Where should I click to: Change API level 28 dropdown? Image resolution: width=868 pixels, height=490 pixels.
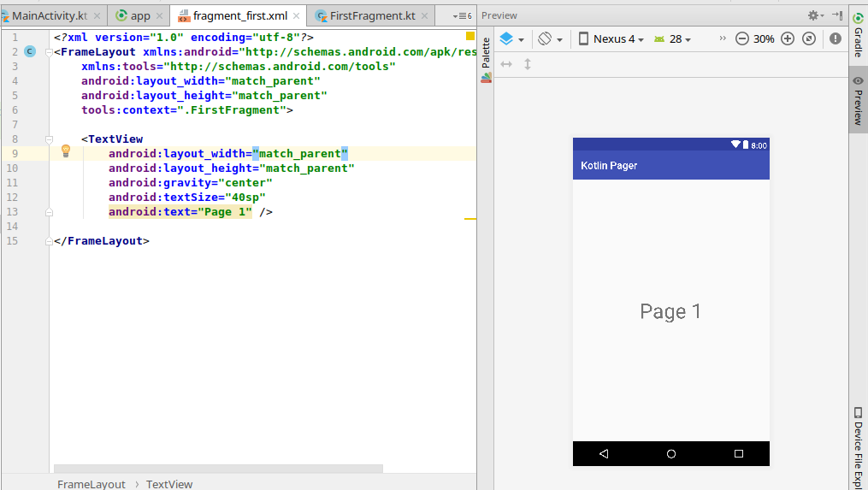[672, 39]
